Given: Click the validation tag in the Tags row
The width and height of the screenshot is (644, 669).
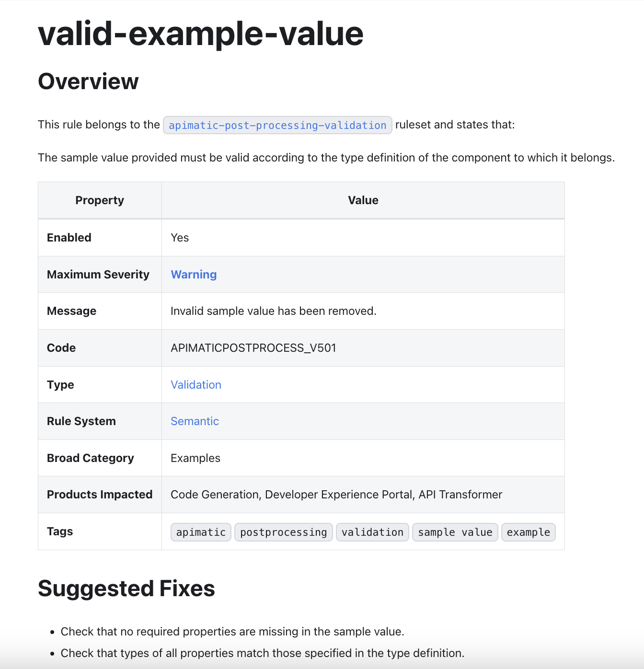Looking at the screenshot, I should point(372,532).
